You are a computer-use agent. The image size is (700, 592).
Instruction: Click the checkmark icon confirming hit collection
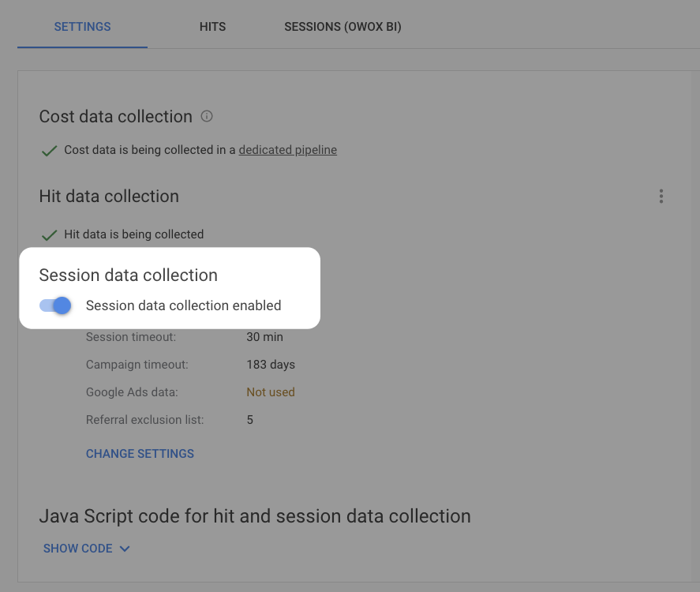pos(49,234)
